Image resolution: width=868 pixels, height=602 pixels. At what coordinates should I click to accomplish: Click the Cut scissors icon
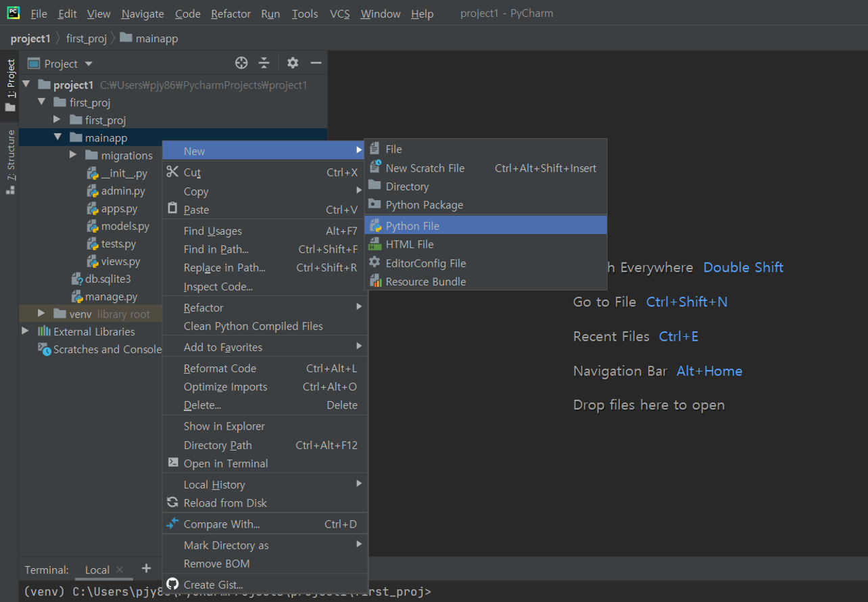tap(173, 172)
